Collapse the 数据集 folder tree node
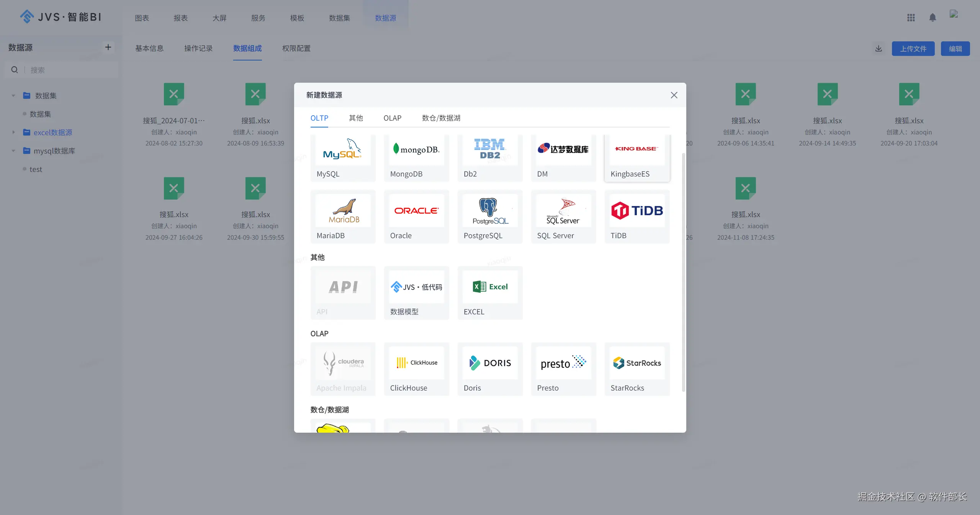The width and height of the screenshot is (980, 515). [13, 96]
